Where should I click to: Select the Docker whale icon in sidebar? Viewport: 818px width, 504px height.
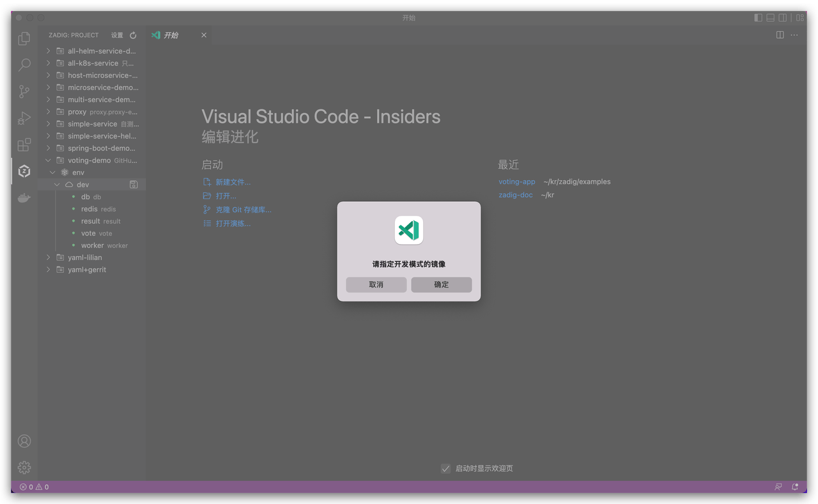click(24, 197)
